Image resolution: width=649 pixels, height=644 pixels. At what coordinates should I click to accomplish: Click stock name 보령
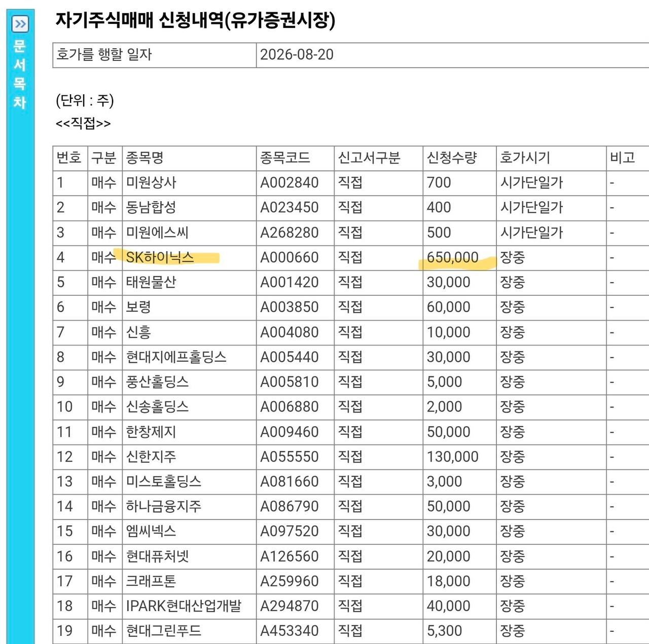pyautogui.click(x=138, y=307)
